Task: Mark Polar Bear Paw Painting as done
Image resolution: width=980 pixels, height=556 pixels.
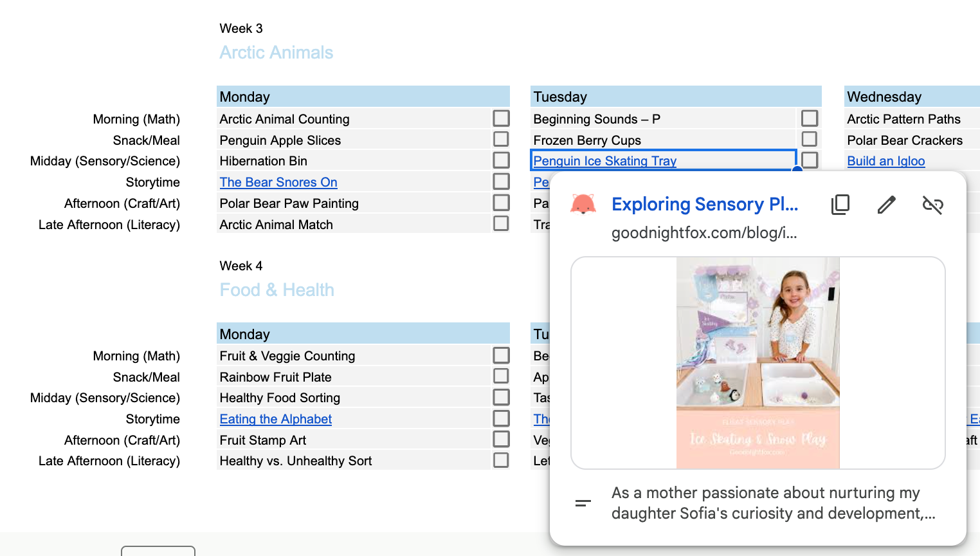Action: [501, 203]
